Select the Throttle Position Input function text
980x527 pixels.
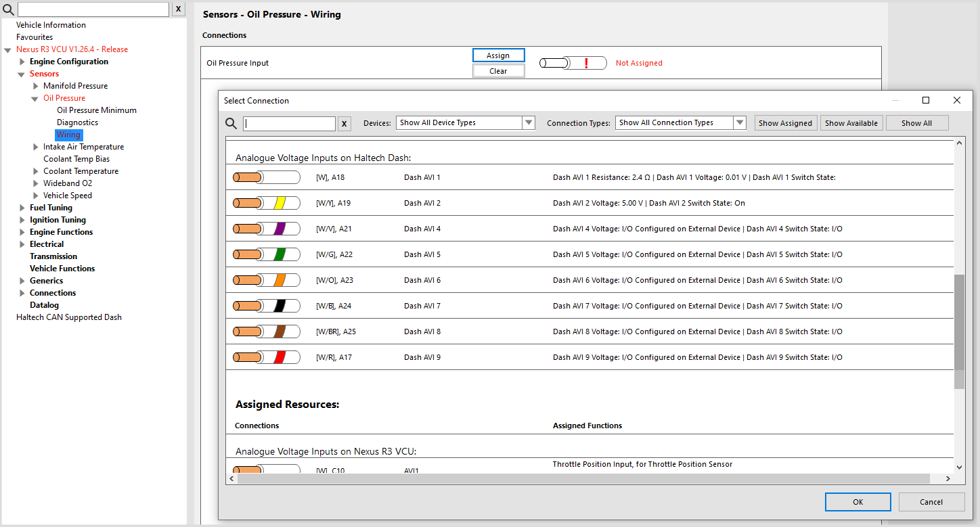642,464
